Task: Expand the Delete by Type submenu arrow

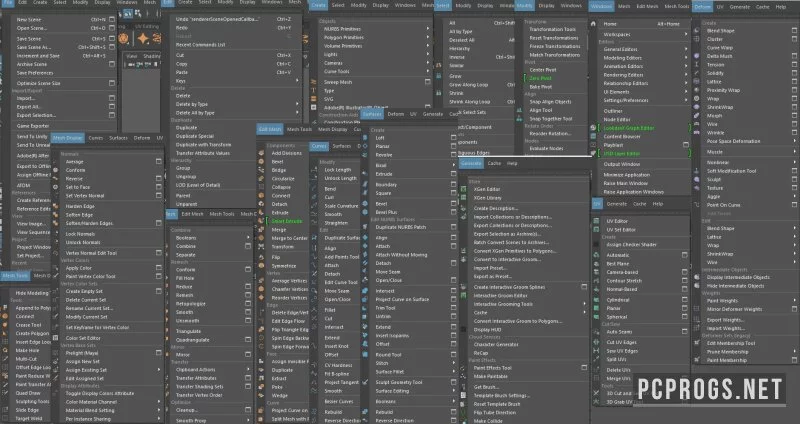Action: point(297,104)
